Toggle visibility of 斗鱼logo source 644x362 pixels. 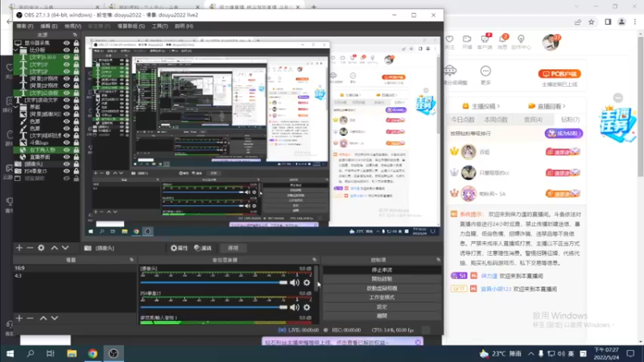(x=67, y=143)
